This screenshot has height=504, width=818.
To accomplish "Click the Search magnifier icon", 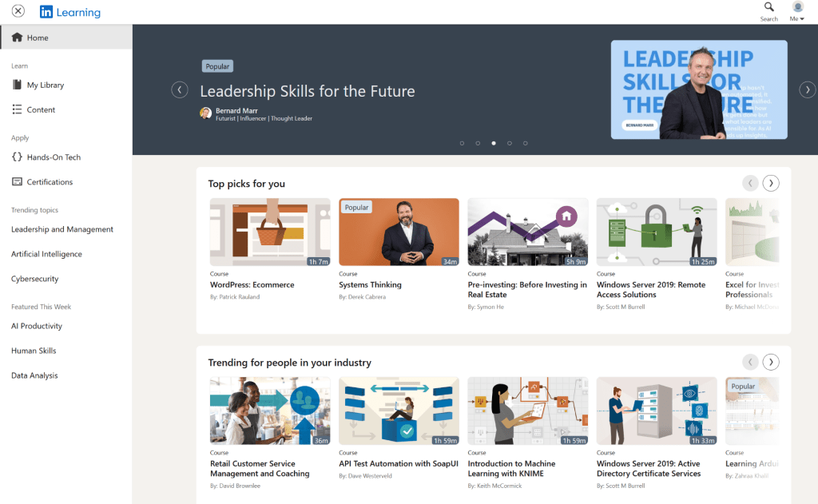I will (768, 6).
